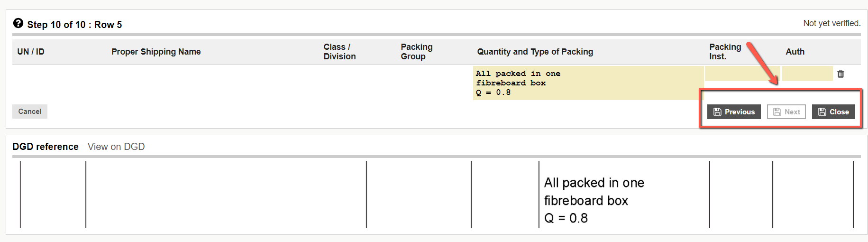Click the Class / Division column header

[x=339, y=52]
